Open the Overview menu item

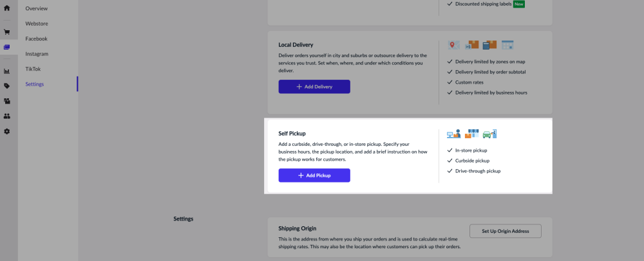tap(36, 8)
